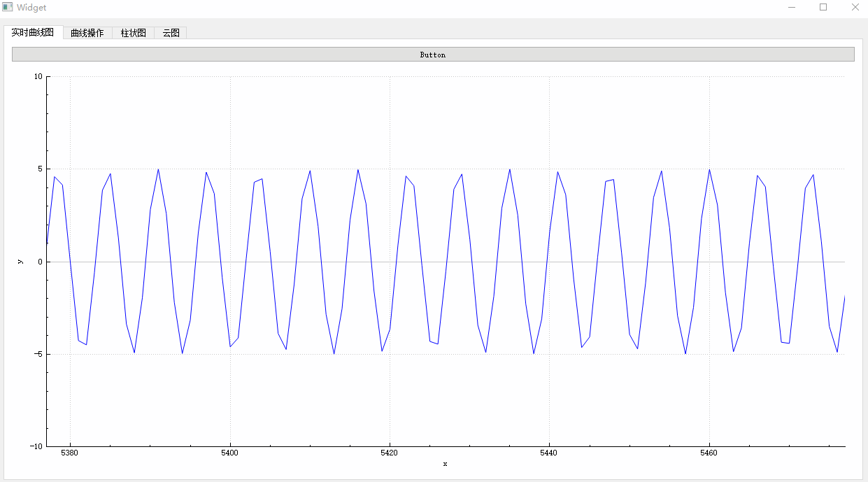Open the 曲线操作 tab
Image resolution: width=868 pixels, height=482 pixels.
coord(87,33)
